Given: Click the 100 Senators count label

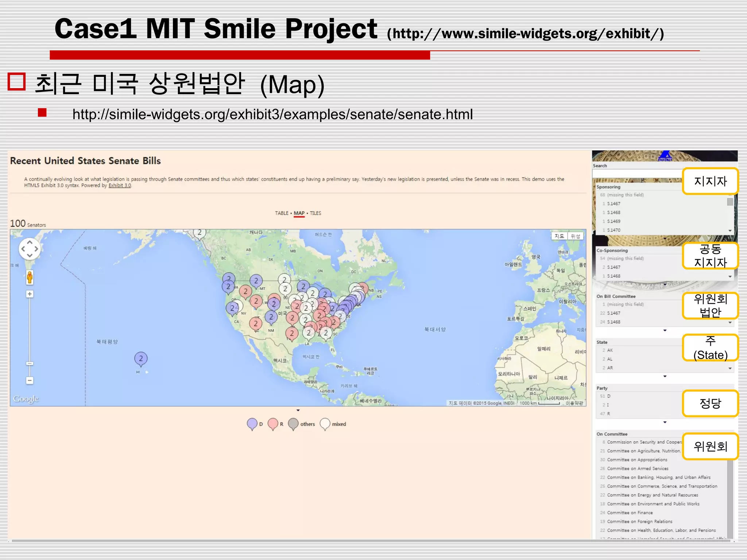Looking at the screenshot, I should (x=28, y=223).
